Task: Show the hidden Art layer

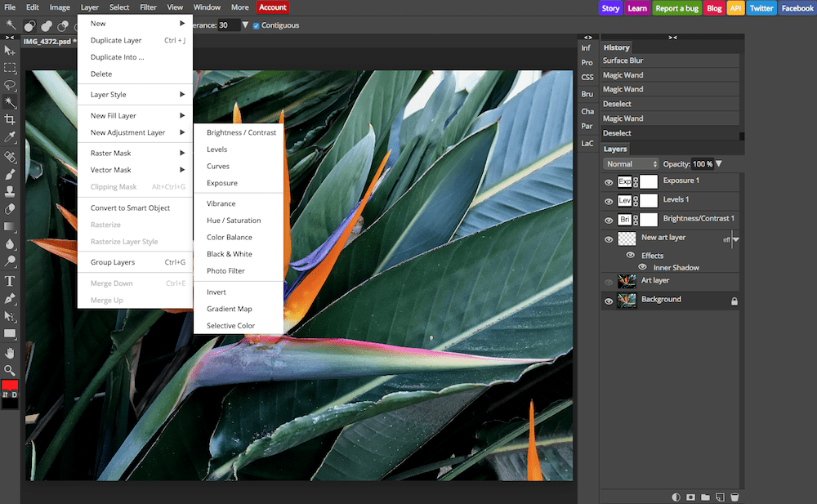Action: 609,282
